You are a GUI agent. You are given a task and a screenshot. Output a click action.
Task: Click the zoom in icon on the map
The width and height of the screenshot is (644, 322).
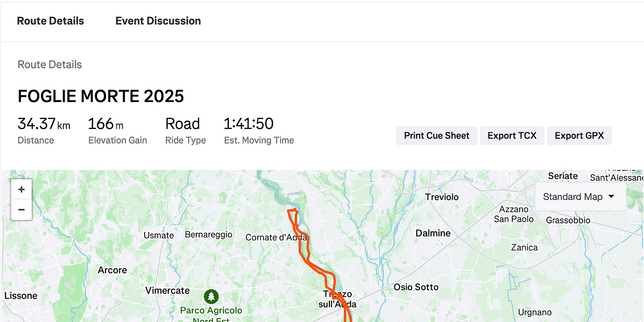click(21, 189)
